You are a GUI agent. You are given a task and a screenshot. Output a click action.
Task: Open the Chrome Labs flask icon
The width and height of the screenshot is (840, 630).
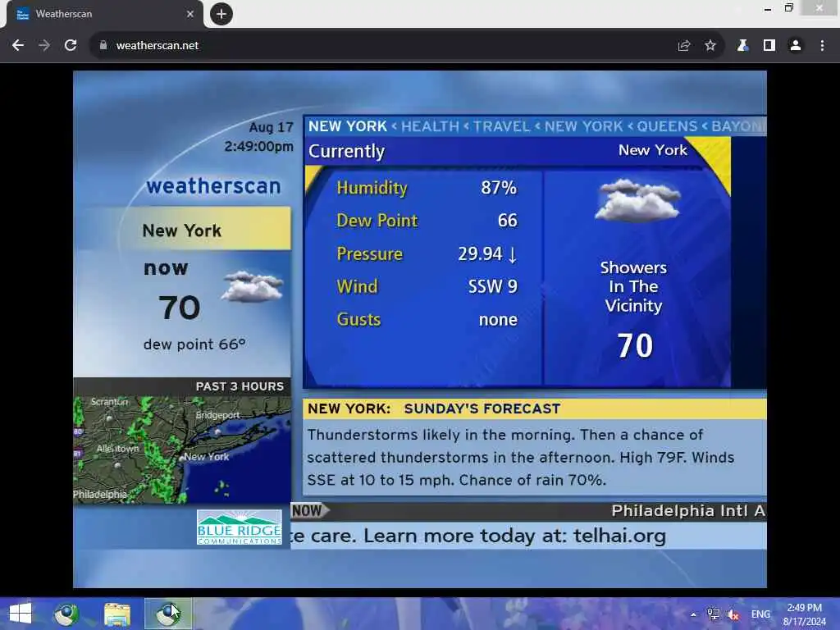pyautogui.click(x=742, y=46)
